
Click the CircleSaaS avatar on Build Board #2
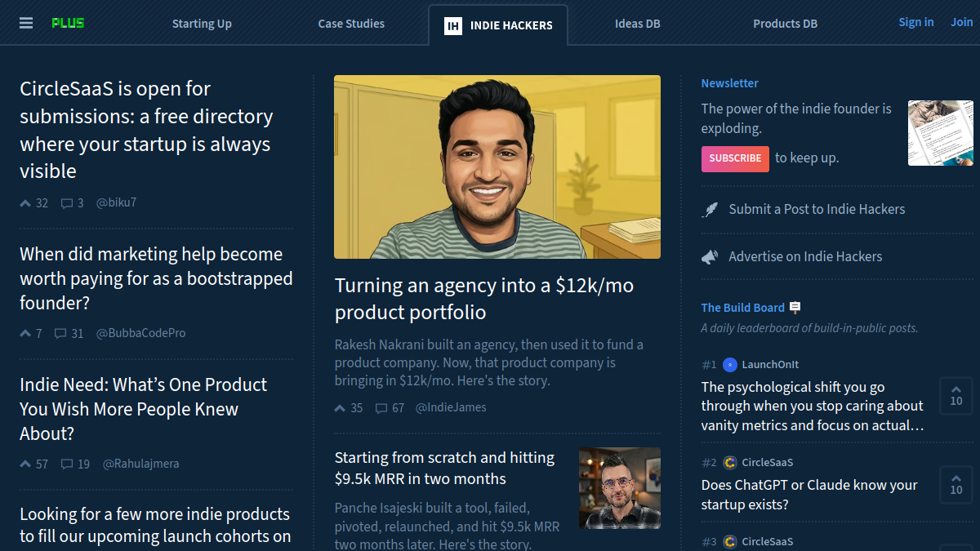[730, 463]
